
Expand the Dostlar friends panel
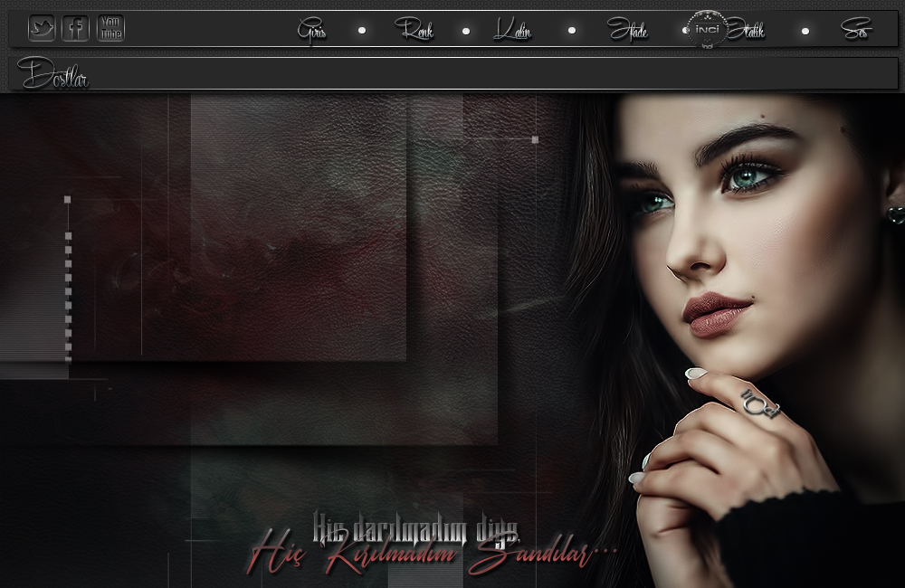pyautogui.click(x=54, y=74)
